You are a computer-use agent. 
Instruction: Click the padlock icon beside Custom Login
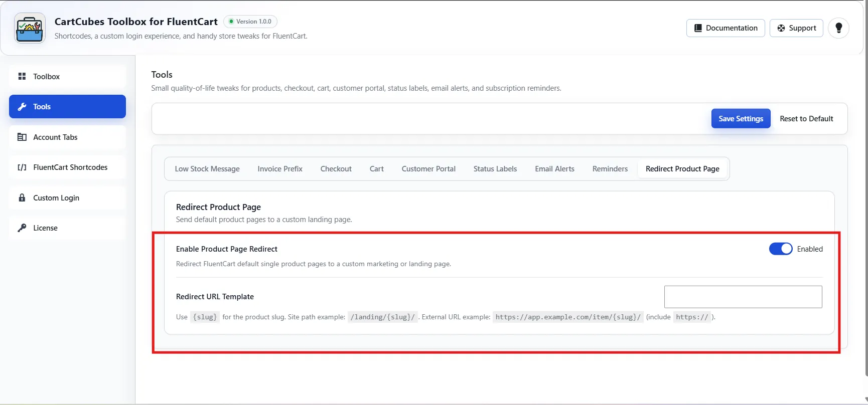coord(22,197)
